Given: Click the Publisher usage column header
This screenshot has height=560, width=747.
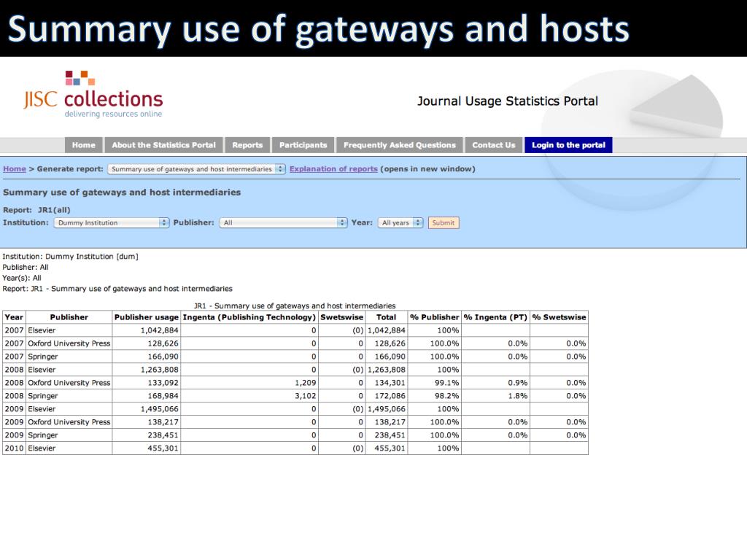Looking at the screenshot, I should click(146, 317).
